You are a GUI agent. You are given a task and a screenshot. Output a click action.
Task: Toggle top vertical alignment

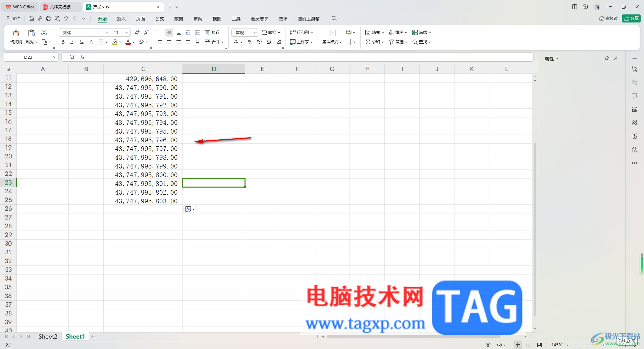click(x=160, y=33)
